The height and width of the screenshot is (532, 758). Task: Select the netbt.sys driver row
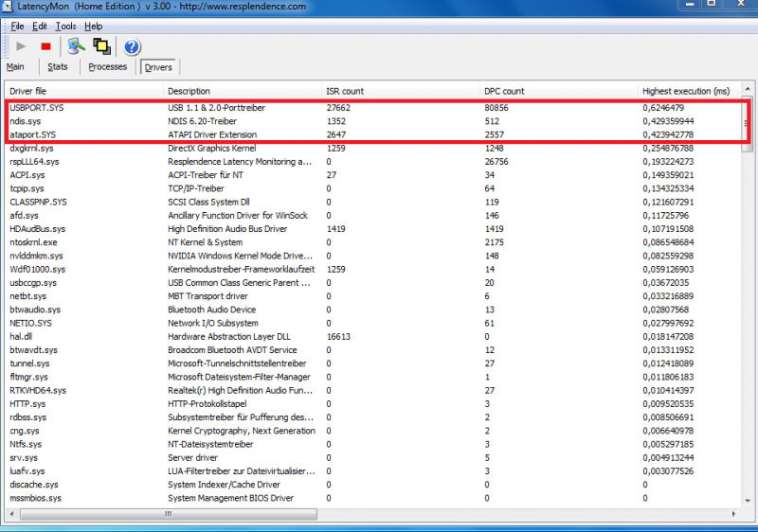pos(372,296)
